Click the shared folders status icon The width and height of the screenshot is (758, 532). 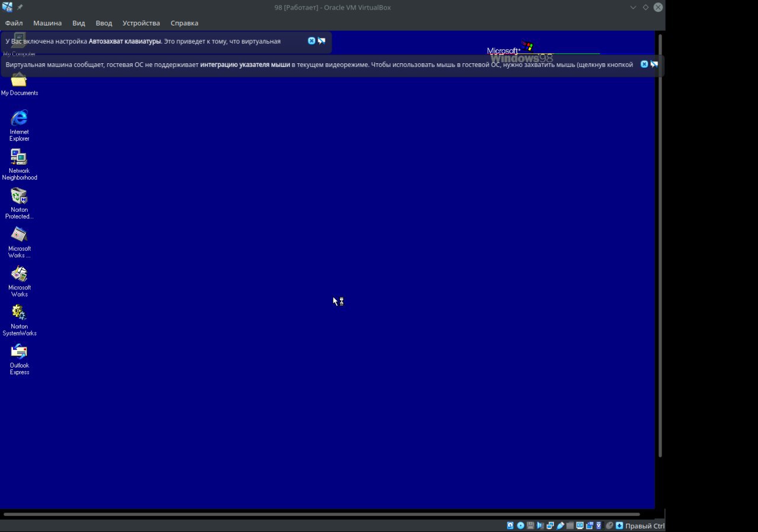click(570, 525)
